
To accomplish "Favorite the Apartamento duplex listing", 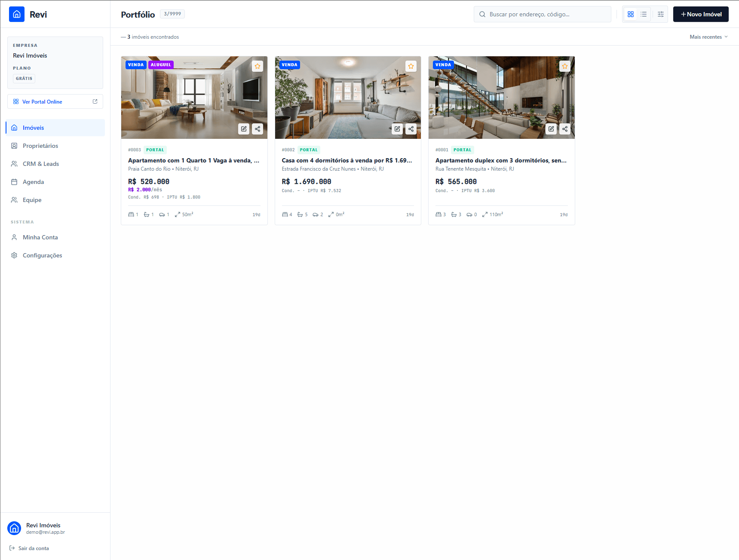I will click(x=564, y=66).
